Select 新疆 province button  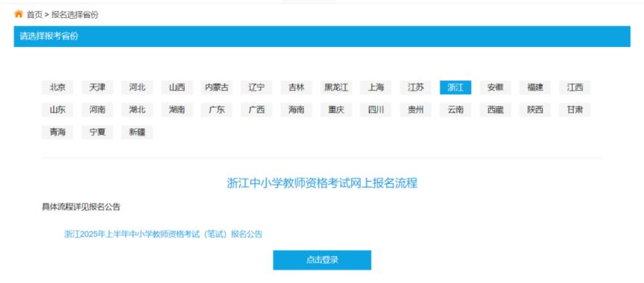(x=137, y=133)
